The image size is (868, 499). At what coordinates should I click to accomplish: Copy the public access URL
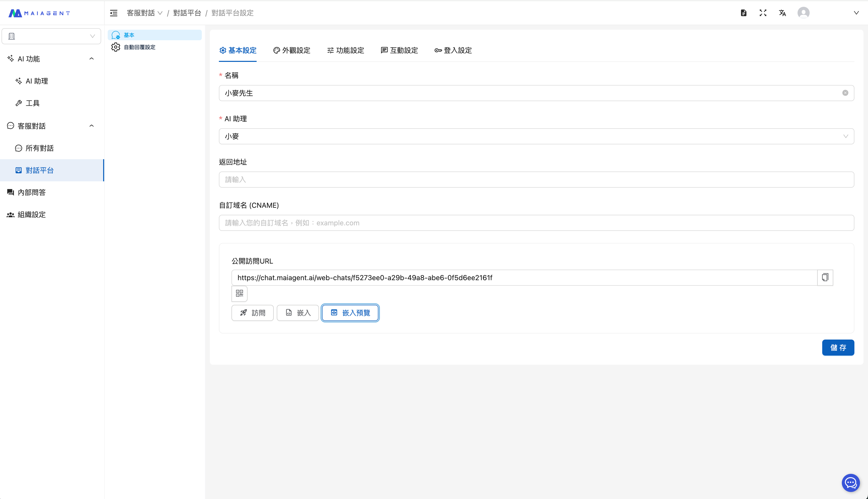point(825,278)
